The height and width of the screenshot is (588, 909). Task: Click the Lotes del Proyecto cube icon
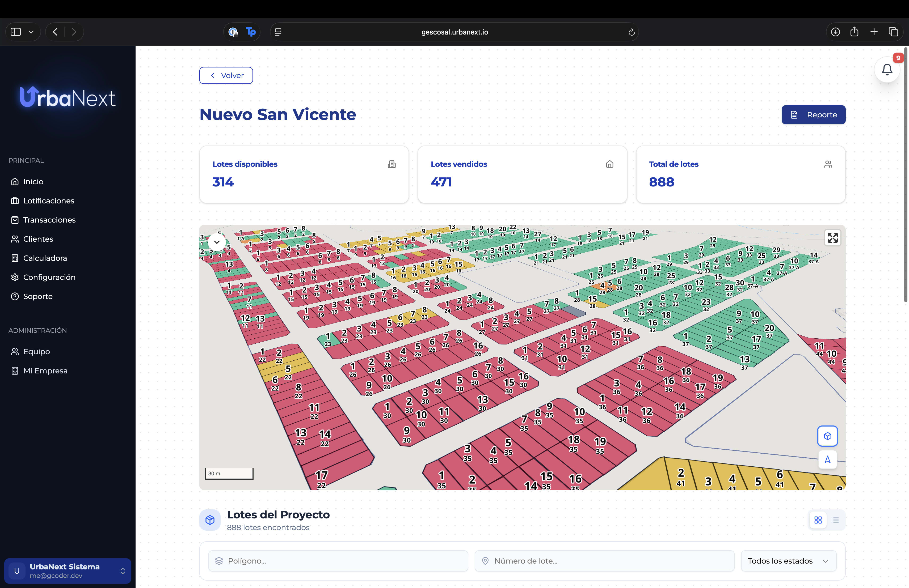(x=210, y=520)
